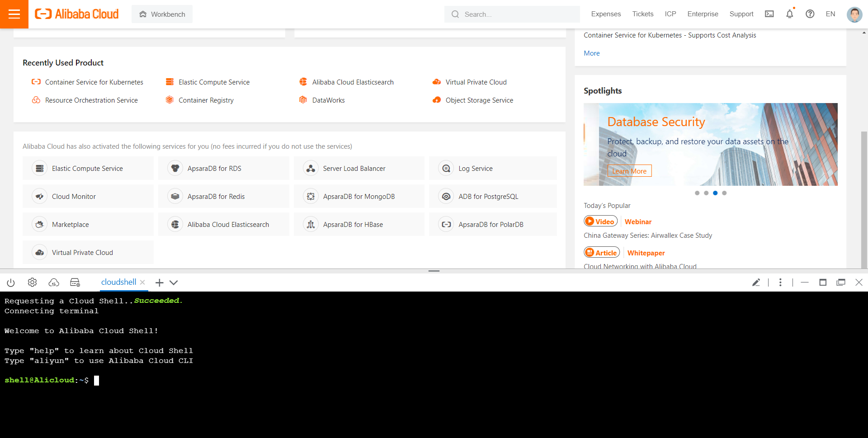Open the Tickets menu
Screen dimensions: 868x438
coord(642,14)
